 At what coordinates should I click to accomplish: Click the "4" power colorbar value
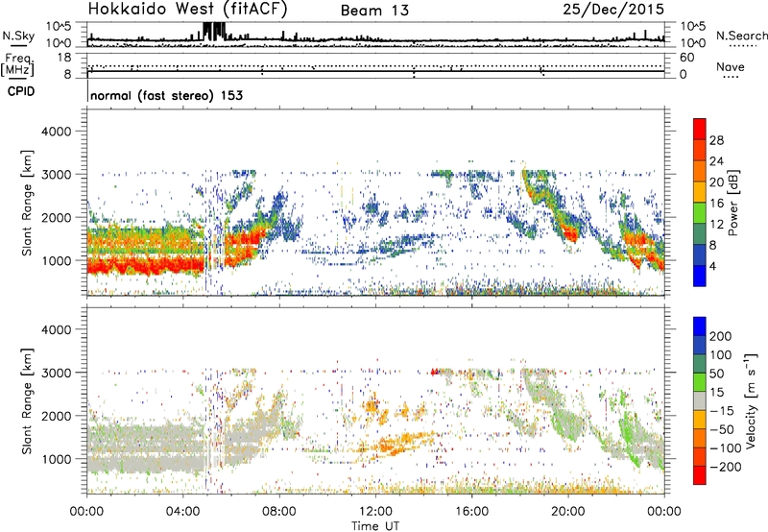pos(713,266)
